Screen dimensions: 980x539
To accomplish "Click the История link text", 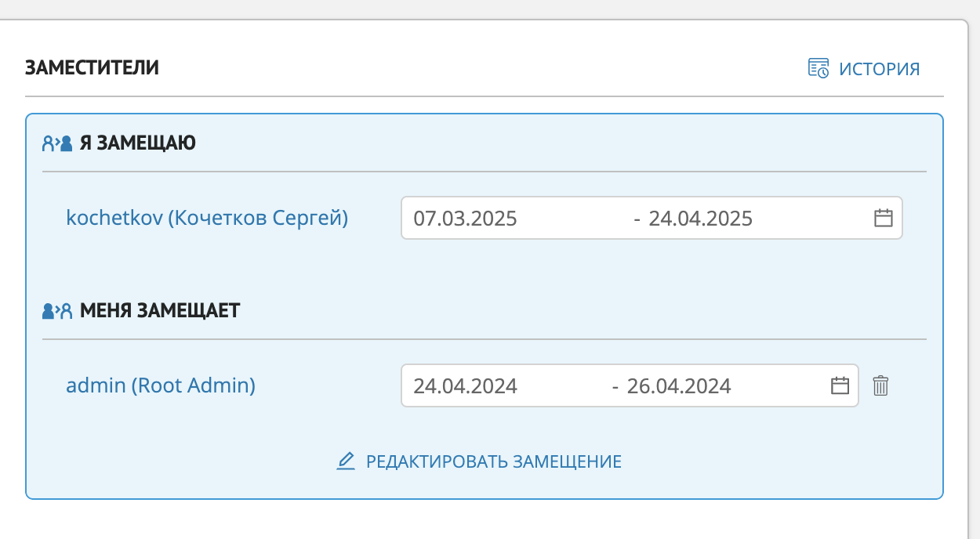I will point(879,69).
